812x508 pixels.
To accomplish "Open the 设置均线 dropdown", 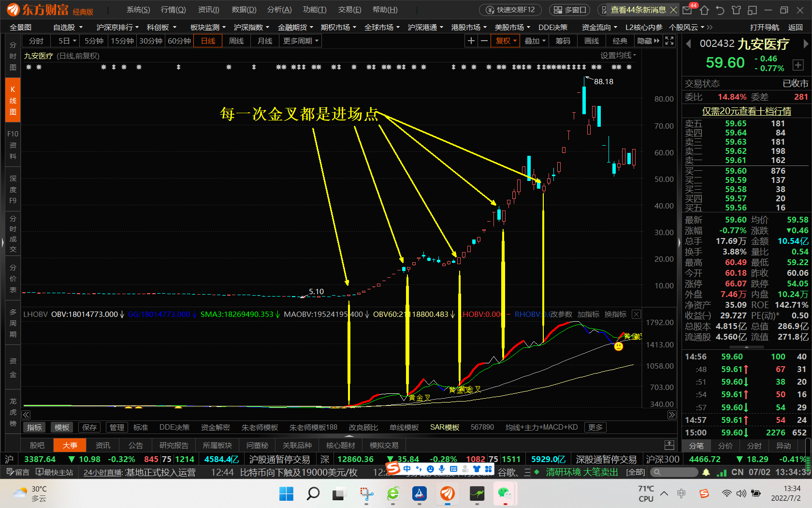I will (x=618, y=56).
